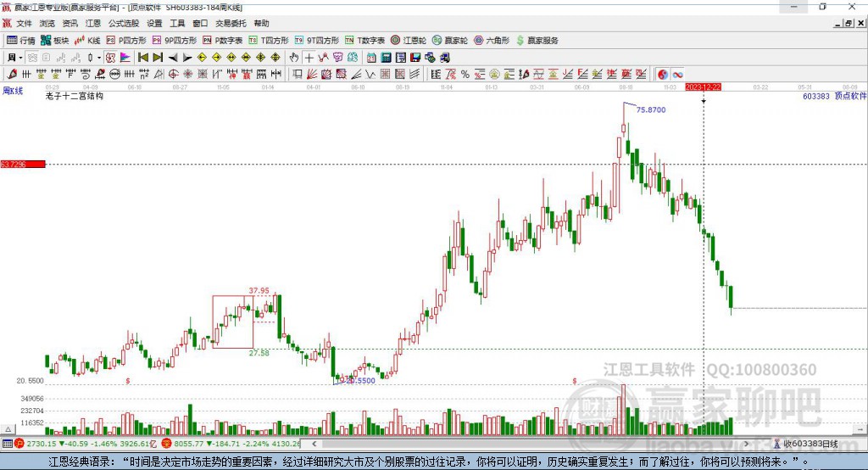The height and width of the screenshot is (470, 868).
Task: Click the red 2023-12-22 date marker
Action: (703, 87)
